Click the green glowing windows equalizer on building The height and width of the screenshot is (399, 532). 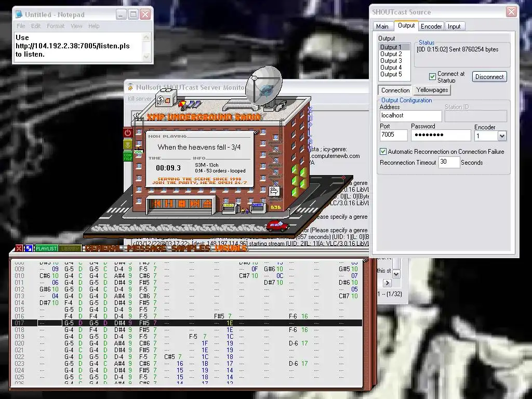pyautogui.click(x=299, y=180)
